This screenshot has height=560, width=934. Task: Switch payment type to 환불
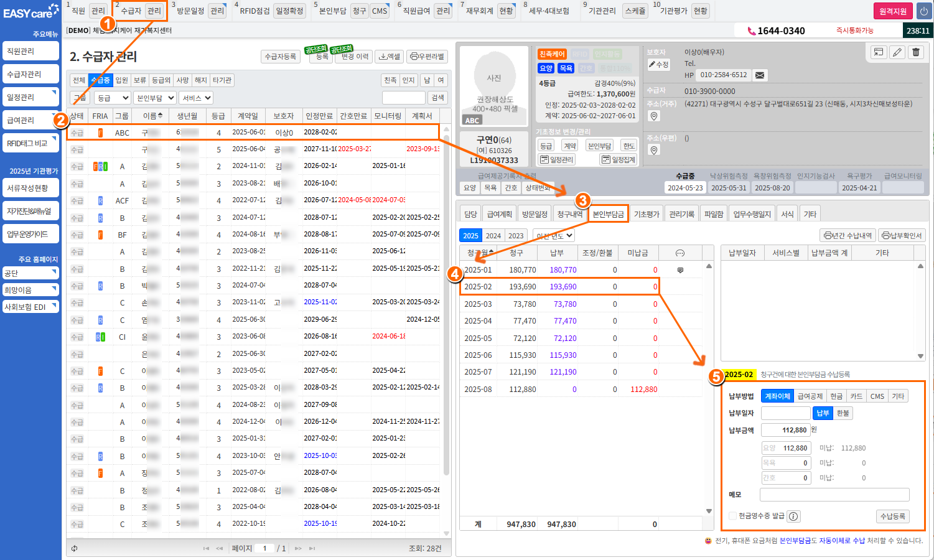point(843,413)
